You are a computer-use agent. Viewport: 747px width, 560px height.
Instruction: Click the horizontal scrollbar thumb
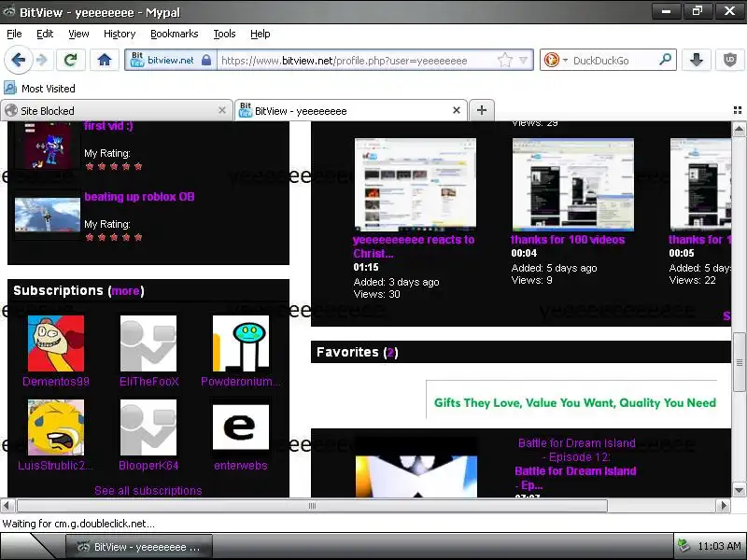pyautogui.click(x=312, y=505)
